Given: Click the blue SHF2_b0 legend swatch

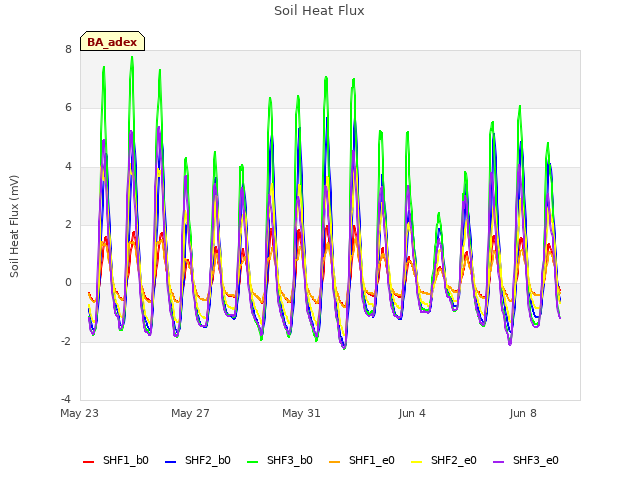Looking at the screenshot, I should coord(171,462).
